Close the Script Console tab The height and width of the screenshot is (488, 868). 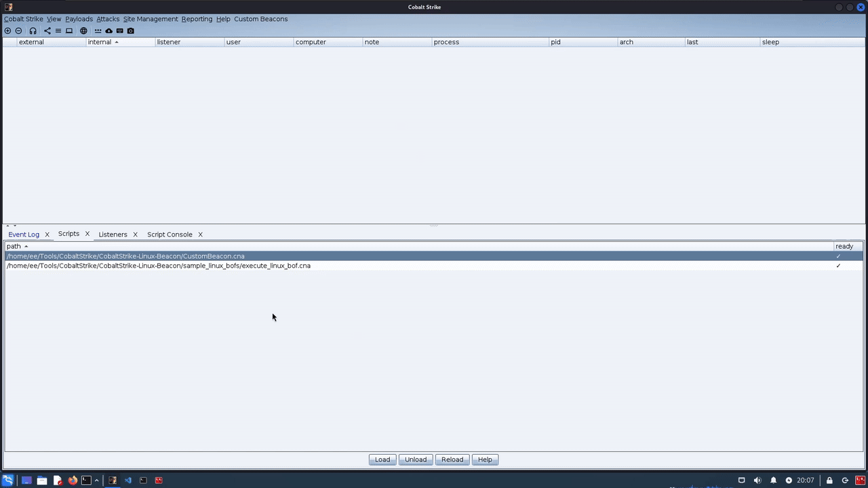(x=200, y=235)
